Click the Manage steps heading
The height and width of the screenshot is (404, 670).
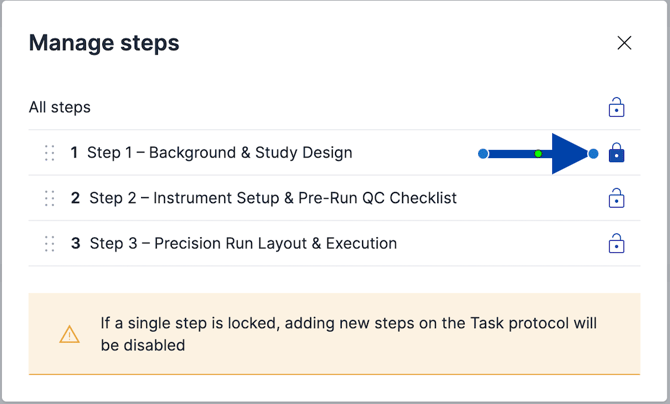click(104, 43)
